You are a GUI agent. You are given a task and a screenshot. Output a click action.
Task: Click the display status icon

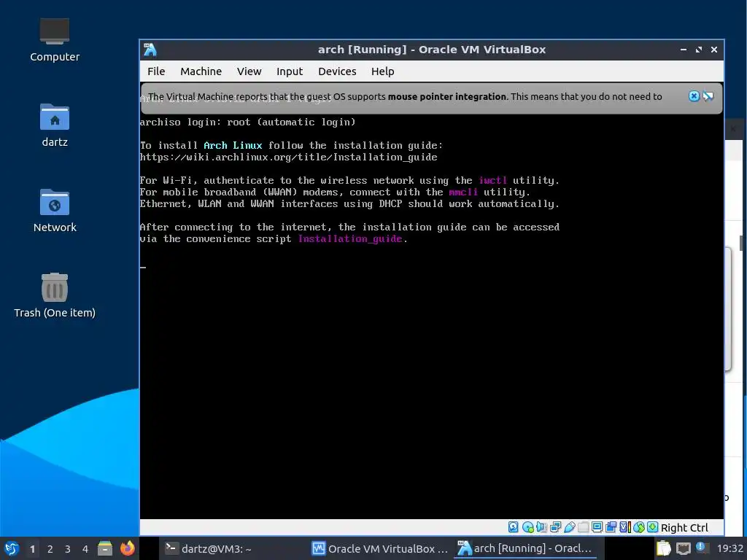point(597,527)
